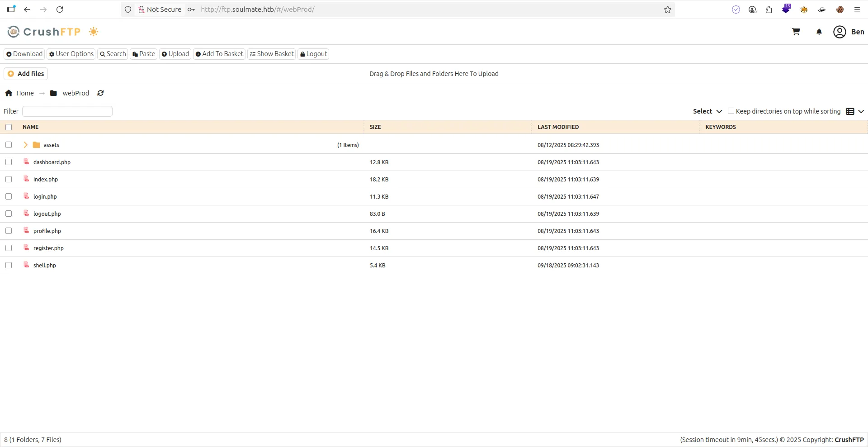Open the Select dropdown
This screenshot has height=447, width=868.
pyautogui.click(x=707, y=111)
